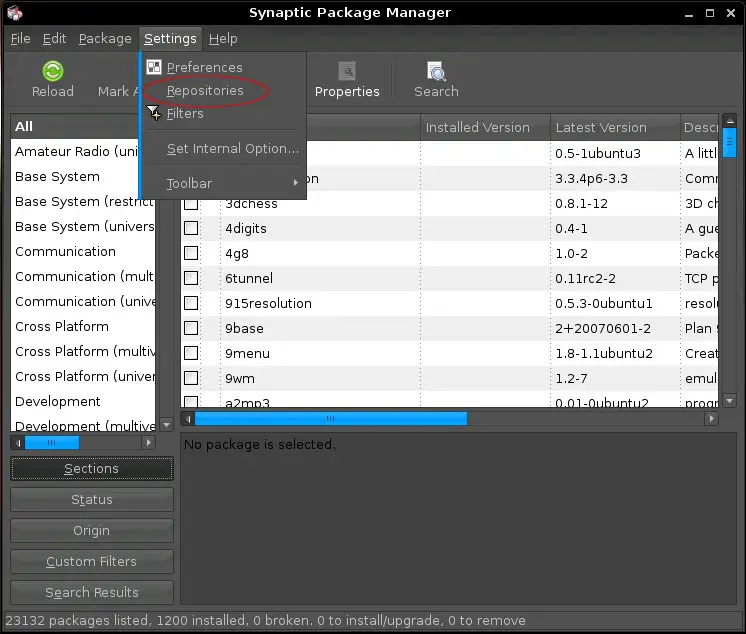Select the 915resolution package name
This screenshot has width=746, height=634.
[268, 303]
